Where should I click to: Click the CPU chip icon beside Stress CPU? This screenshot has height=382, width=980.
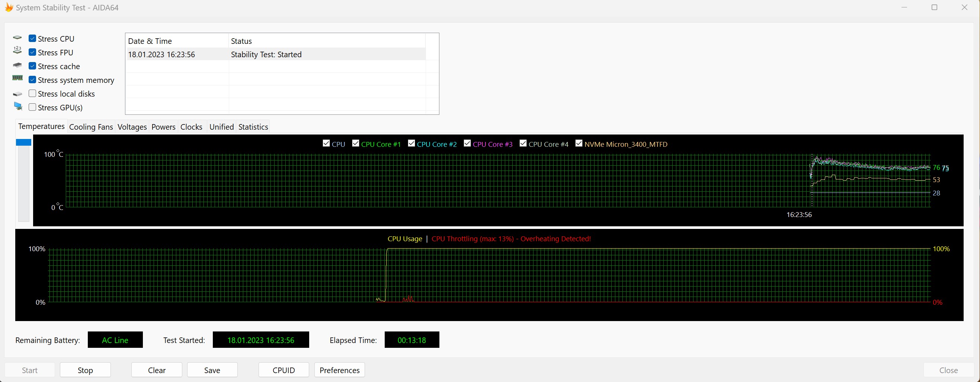[17, 38]
